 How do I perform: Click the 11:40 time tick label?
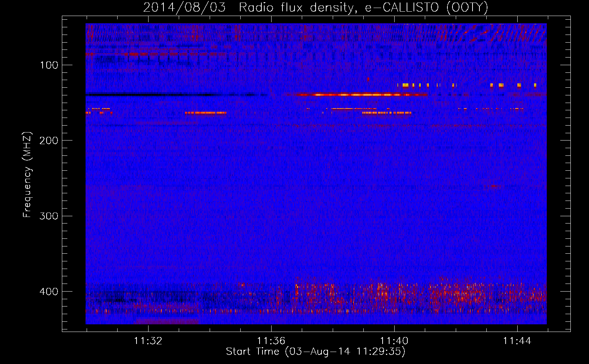pyautogui.click(x=394, y=341)
